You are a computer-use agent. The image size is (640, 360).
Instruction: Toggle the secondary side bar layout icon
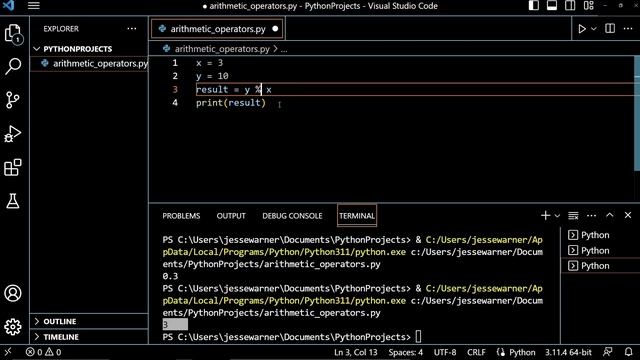point(570,6)
